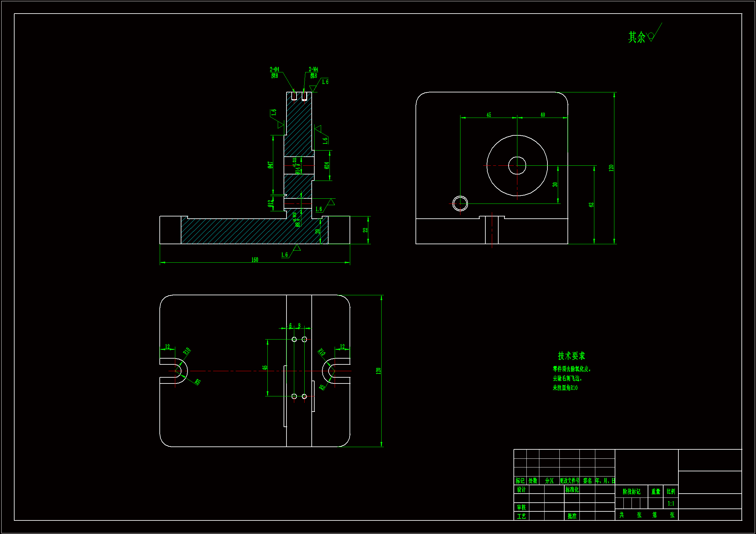This screenshot has height=534, width=756.
Task: Click the 阶段标记 title block cell
Action: click(631, 492)
